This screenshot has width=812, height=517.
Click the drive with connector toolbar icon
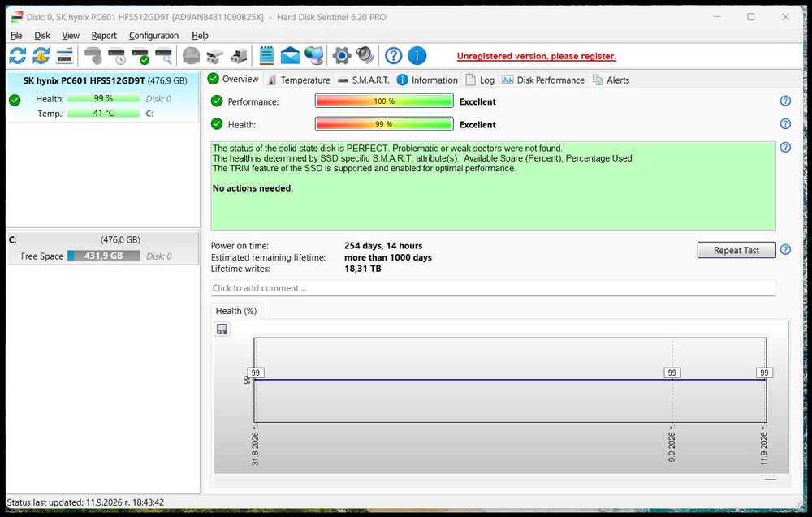[x=238, y=55]
